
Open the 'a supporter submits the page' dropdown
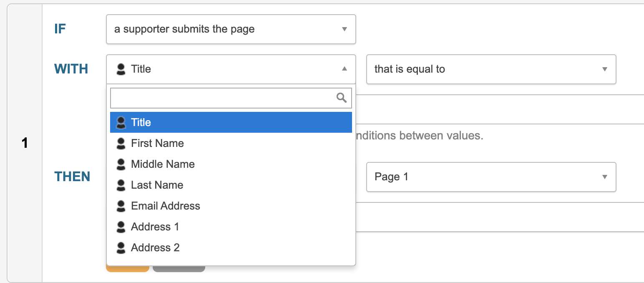(x=231, y=29)
